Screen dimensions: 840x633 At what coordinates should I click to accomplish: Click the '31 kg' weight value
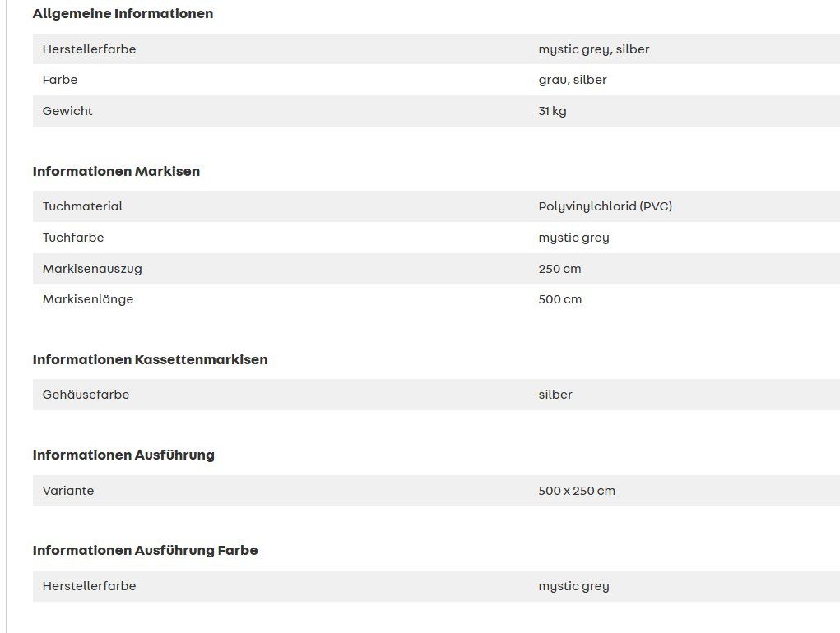coord(552,111)
